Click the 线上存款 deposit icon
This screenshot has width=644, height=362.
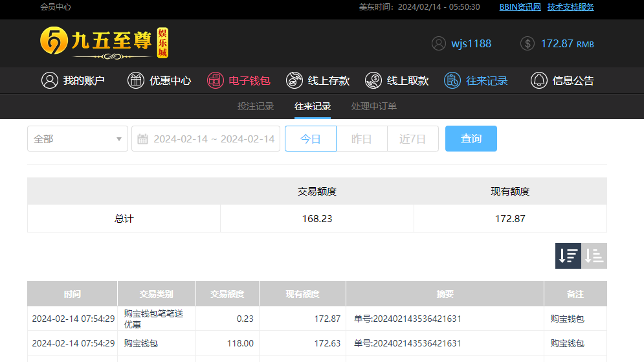294,80
